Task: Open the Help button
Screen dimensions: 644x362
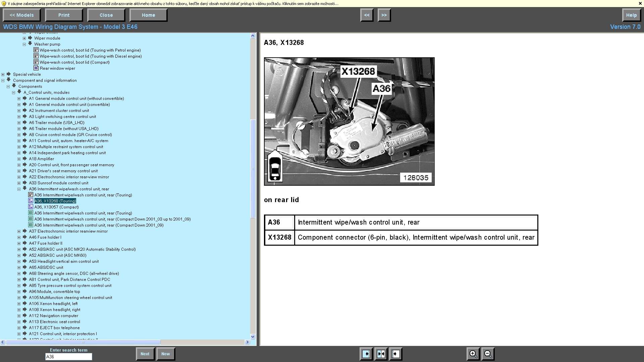Action: [x=631, y=15]
